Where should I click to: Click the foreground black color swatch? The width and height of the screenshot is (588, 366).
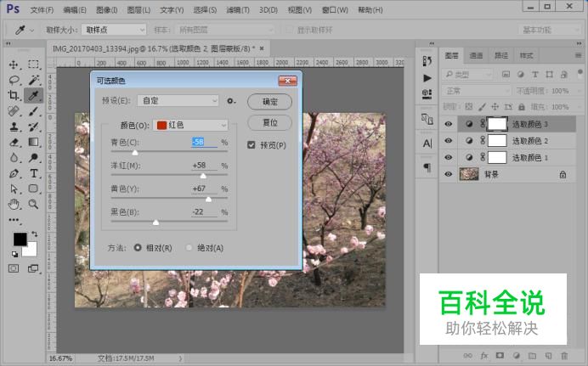coord(20,239)
